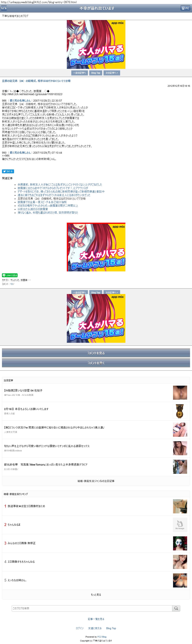Viewport: 192px width, 644px height.
Task: Share via LINEで送る button
Action: coord(10,275)
